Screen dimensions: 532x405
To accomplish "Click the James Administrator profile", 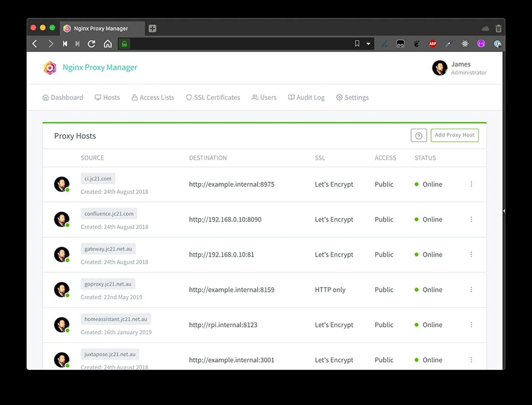I will (x=462, y=68).
